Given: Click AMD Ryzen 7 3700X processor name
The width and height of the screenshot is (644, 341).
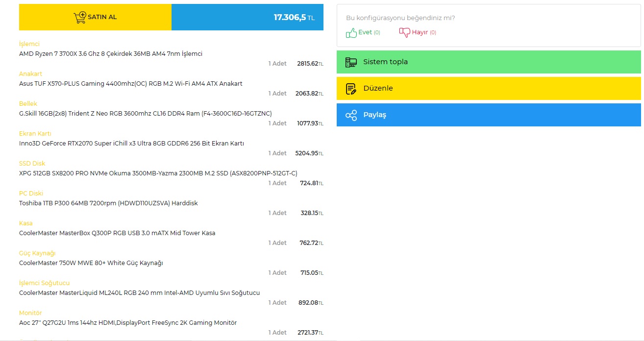Looking at the screenshot, I should click(x=111, y=53).
